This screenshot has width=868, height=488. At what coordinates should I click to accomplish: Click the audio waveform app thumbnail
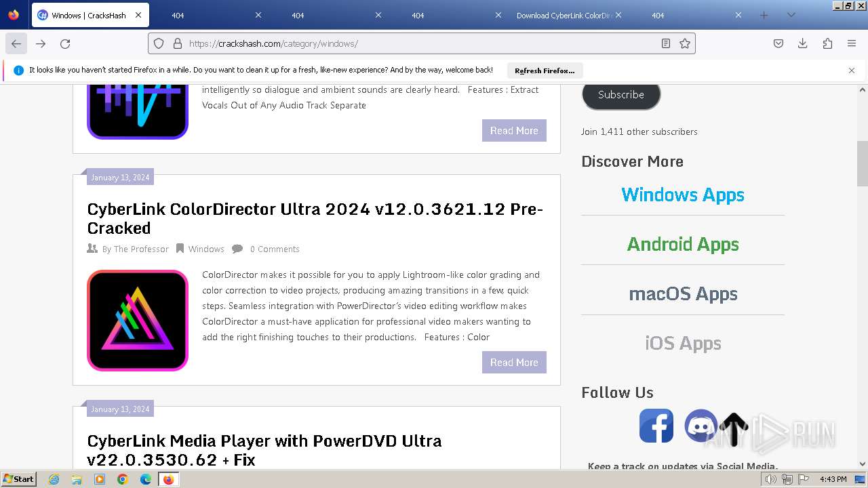point(138,112)
